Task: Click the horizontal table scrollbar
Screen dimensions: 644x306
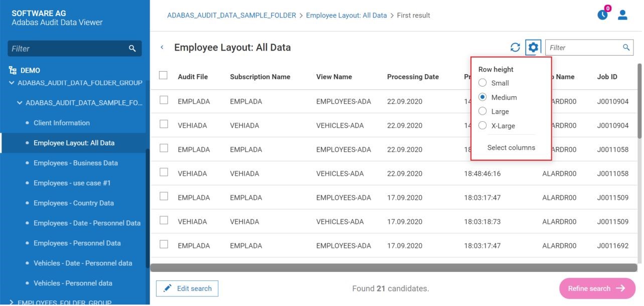Action: (394, 268)
